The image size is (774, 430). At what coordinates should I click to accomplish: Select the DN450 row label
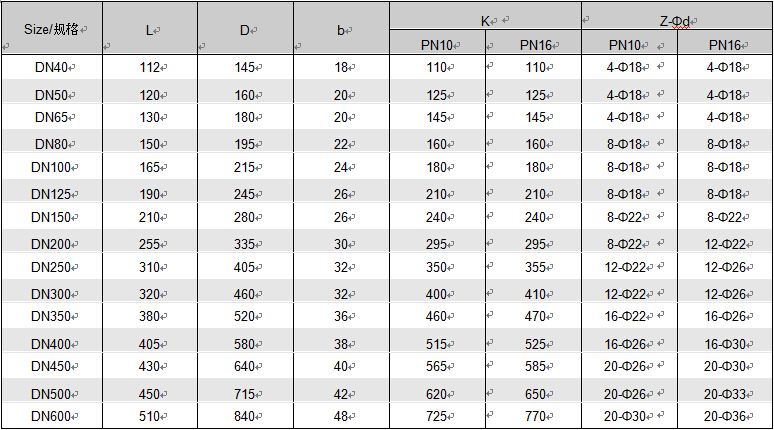pyautogui.click(x=50, y=366)
